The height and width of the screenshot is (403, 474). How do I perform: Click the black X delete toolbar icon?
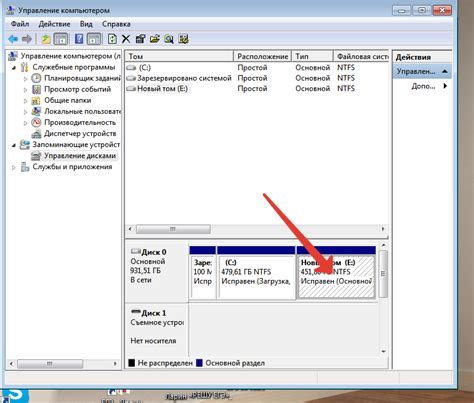pyautogui.click(x=126, y=39)
